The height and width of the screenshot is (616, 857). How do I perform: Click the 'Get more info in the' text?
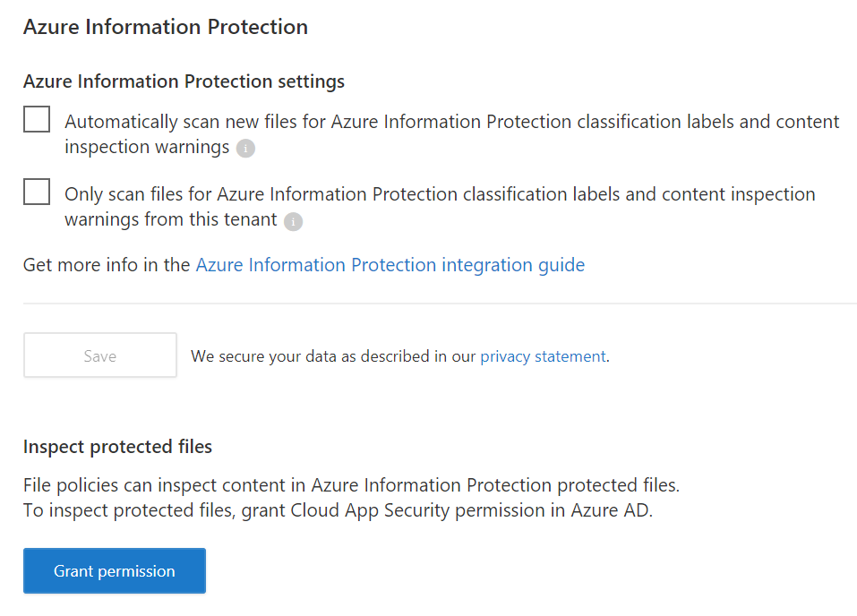coord(107,265)
